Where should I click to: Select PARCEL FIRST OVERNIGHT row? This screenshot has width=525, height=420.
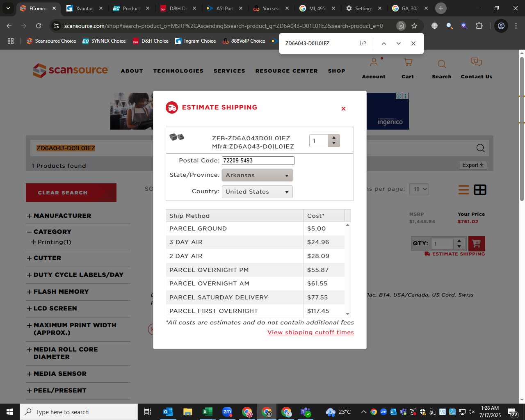[x=255, y=311]
